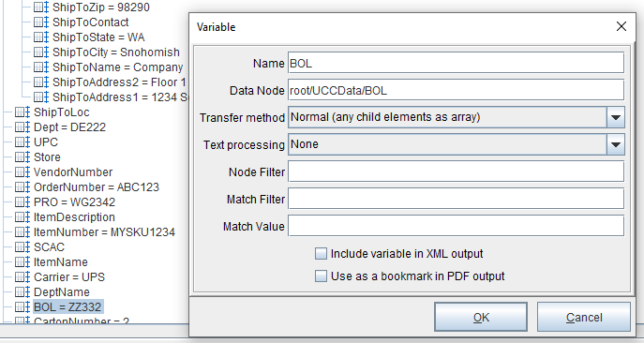
Task: Click the ShipToState node icon
Action: coord(41,37)
